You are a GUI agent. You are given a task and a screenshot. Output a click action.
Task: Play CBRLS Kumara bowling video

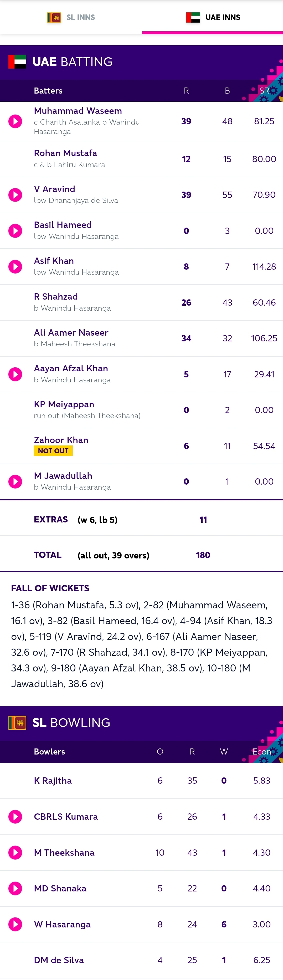coord(15,817)
